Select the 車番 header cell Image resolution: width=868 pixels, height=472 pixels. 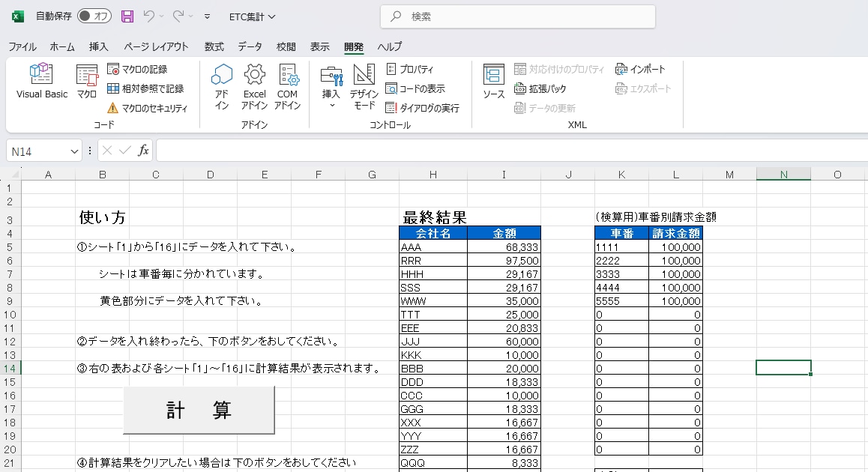[621, 234]
